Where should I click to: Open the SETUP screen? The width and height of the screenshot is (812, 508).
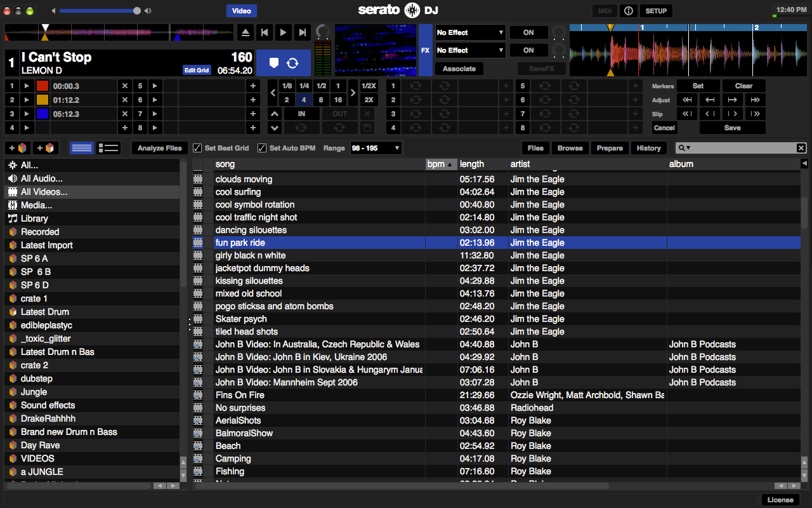(x=656, y=11)
